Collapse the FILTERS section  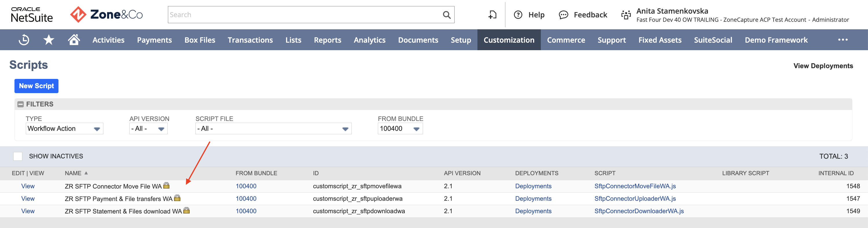21,104
